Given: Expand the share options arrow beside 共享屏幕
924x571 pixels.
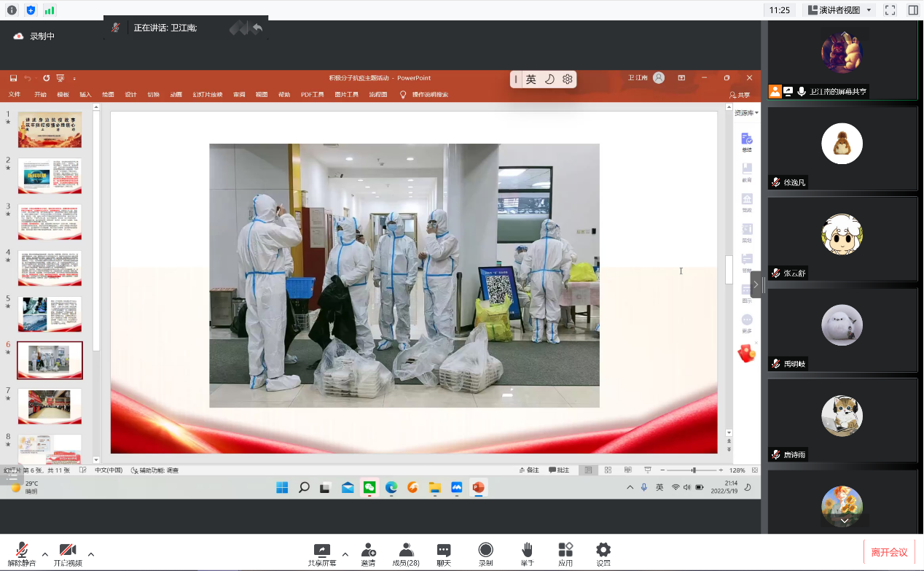Looking at the screenshot, I should click(345, 553).
